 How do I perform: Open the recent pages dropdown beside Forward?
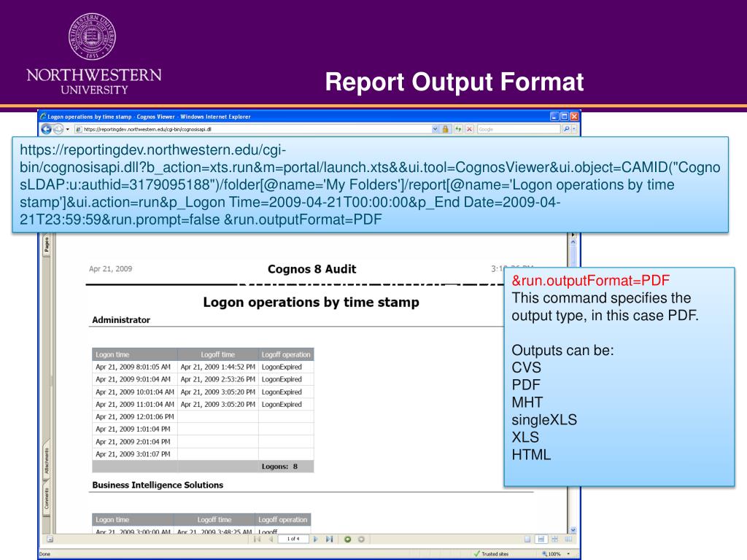click(68, 129)
